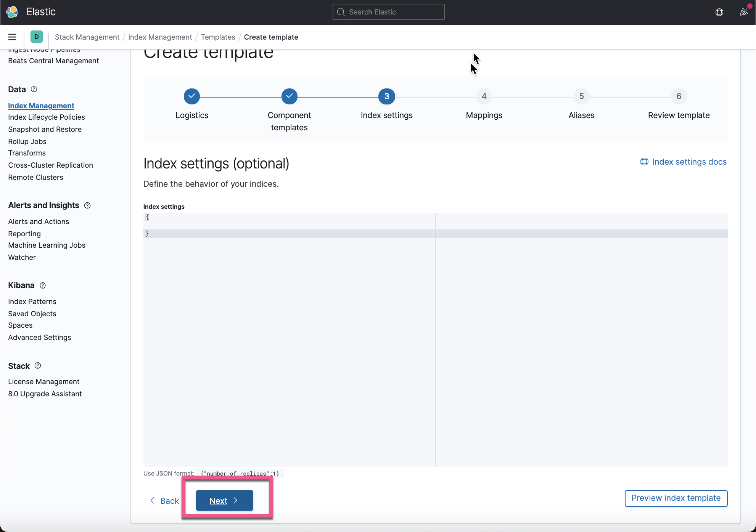Open the newsfeed with the pink notification dot
Viewport: 756px width, 532px height.
coord(742,12)
